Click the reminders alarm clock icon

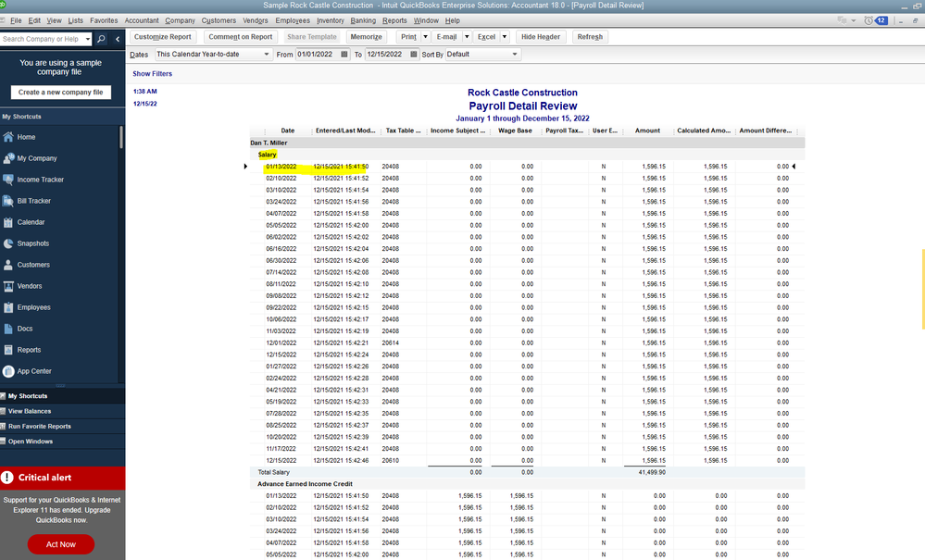point(868,20)
